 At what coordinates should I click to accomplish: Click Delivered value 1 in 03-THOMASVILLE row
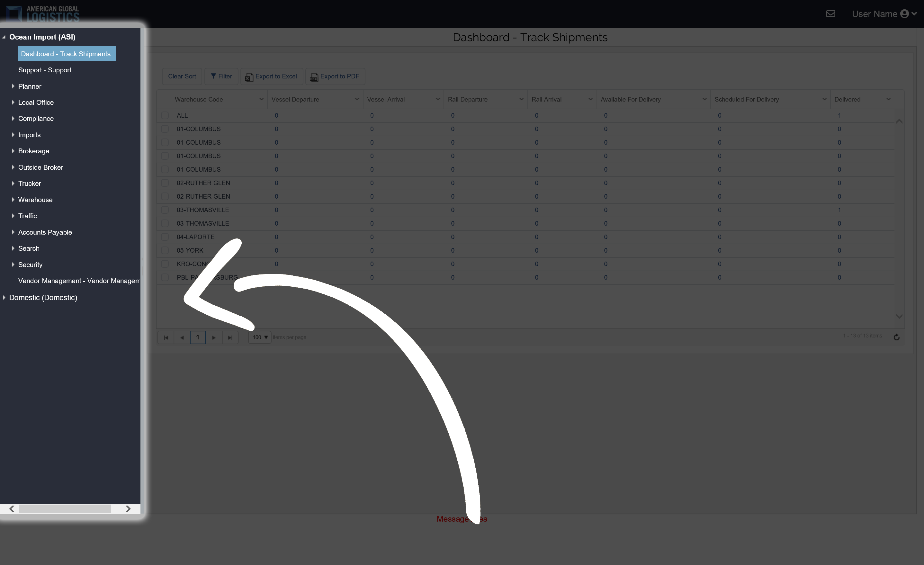pos(839,210)
